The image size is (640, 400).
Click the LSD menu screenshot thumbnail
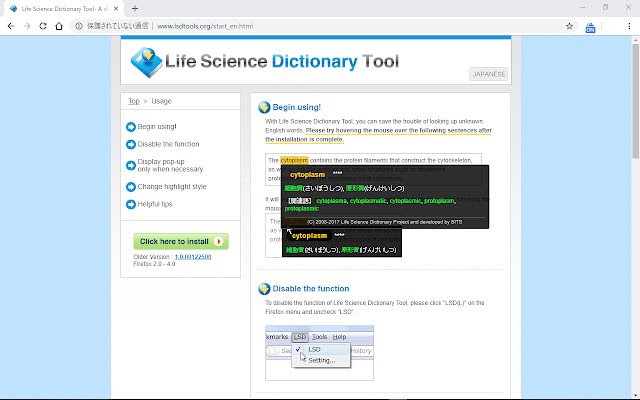[319, 353]
